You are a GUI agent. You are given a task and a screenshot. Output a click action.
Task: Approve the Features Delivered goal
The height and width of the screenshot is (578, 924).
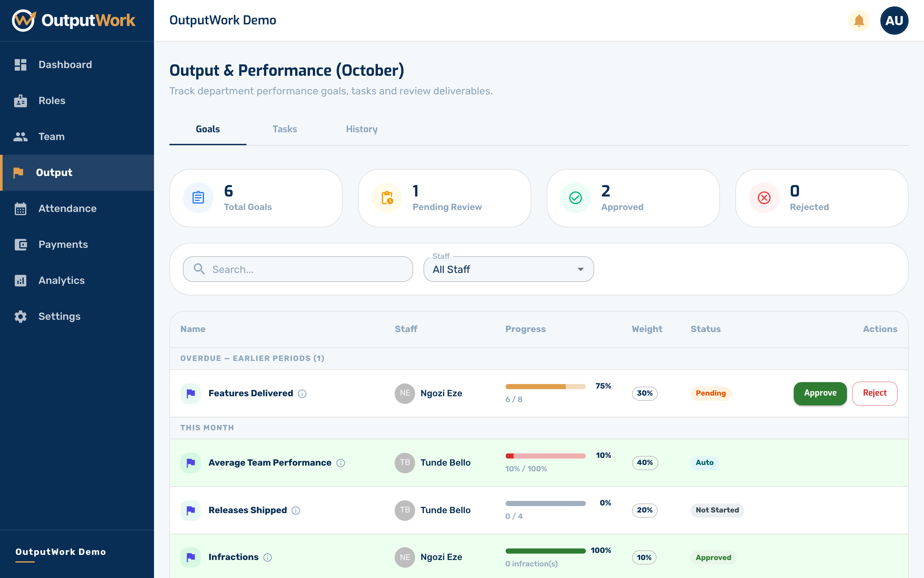[x=820, y=393]
